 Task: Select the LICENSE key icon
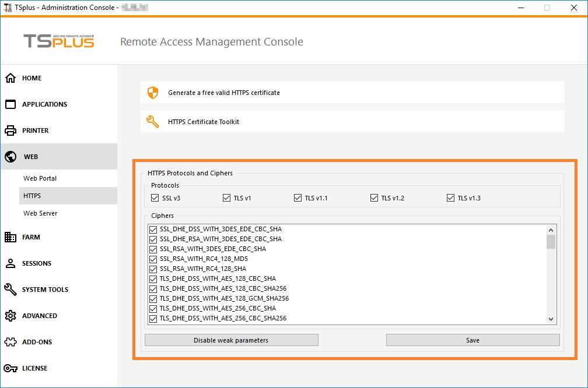click(x=10, y=368)
